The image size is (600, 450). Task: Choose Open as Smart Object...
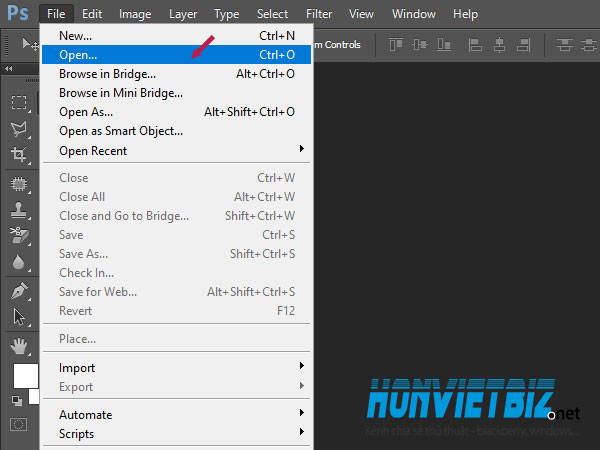[x=176, y=131]
